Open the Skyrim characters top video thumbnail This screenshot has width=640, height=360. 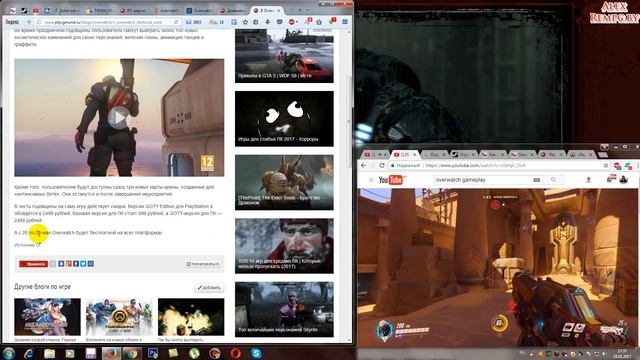284,309
